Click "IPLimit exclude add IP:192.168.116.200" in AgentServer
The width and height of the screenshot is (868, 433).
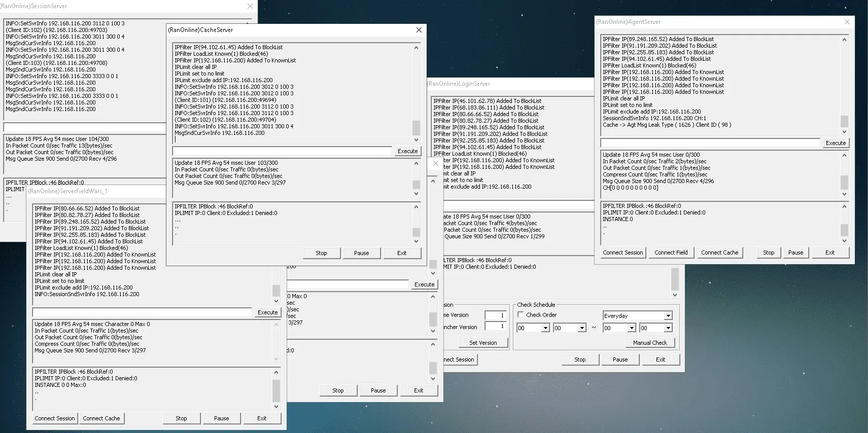pos(651,112)
